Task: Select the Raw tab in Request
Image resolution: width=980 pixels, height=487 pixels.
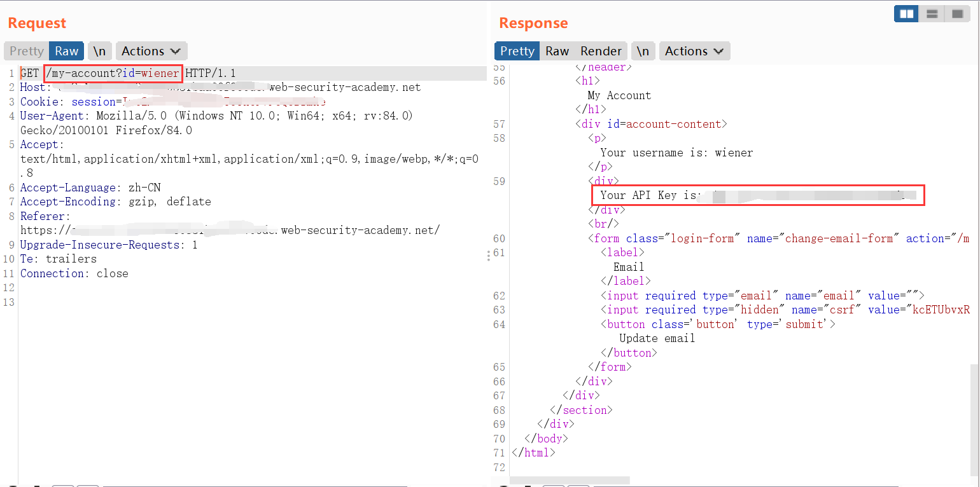Action: (x=66, y=51)
